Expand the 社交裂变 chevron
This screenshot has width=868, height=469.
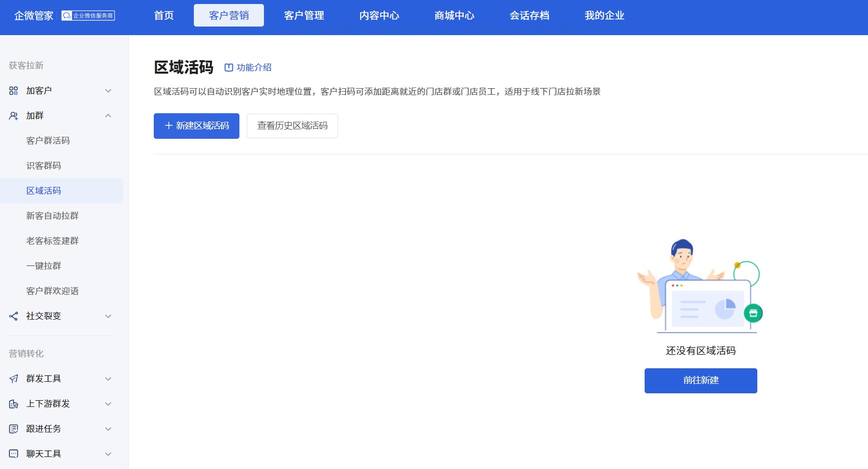pos(108,316)
